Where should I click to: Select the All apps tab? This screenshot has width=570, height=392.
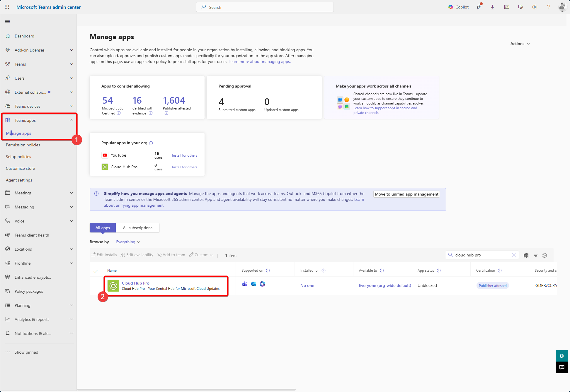[x=103, y=228]
